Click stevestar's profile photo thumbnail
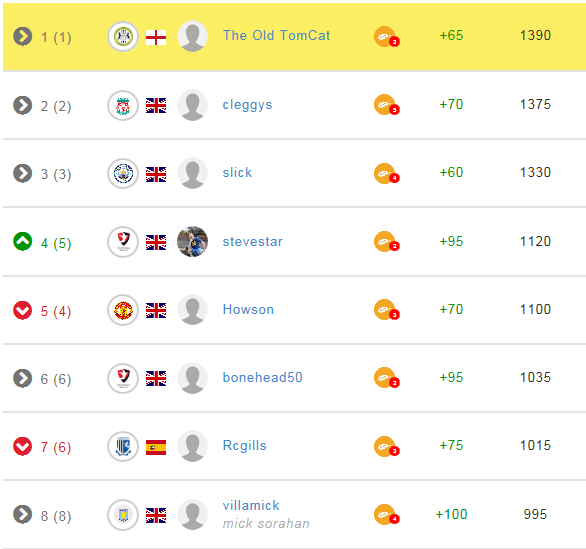The width and height of the screenshot is (586, 549). pos(192,241)
